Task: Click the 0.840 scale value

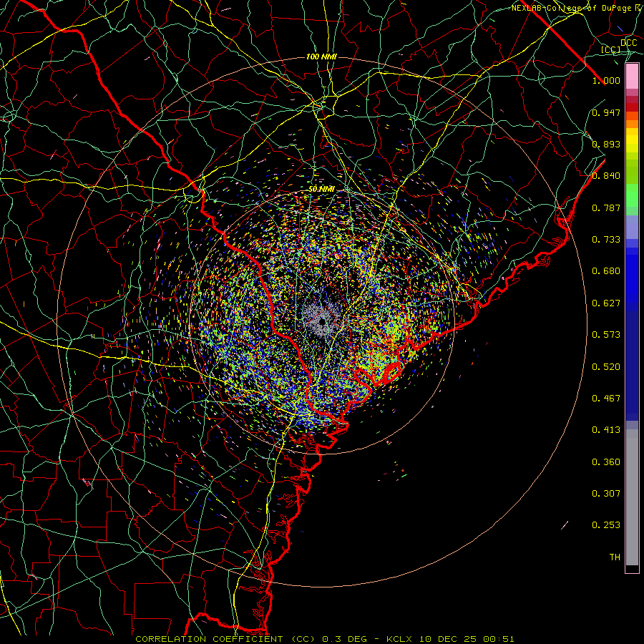Action: click(x=606, y=176)
